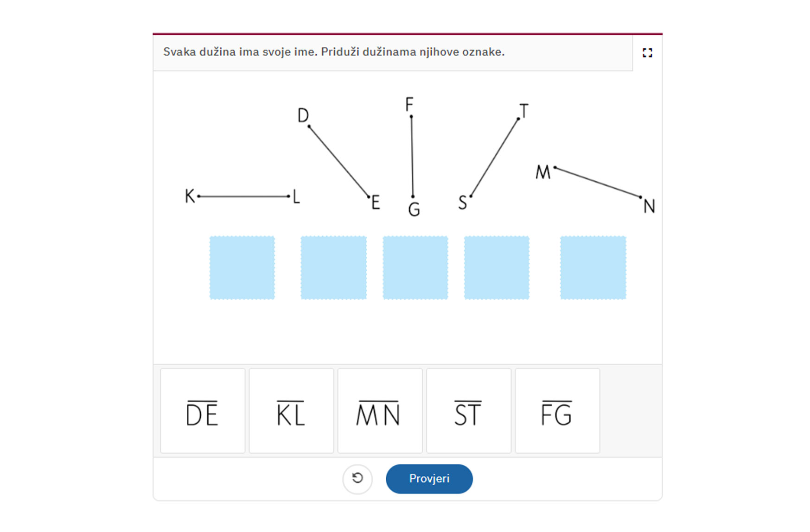Viewport: 810px width, 532px height.
Task: Select the DE label card
Action: [203, 411]
